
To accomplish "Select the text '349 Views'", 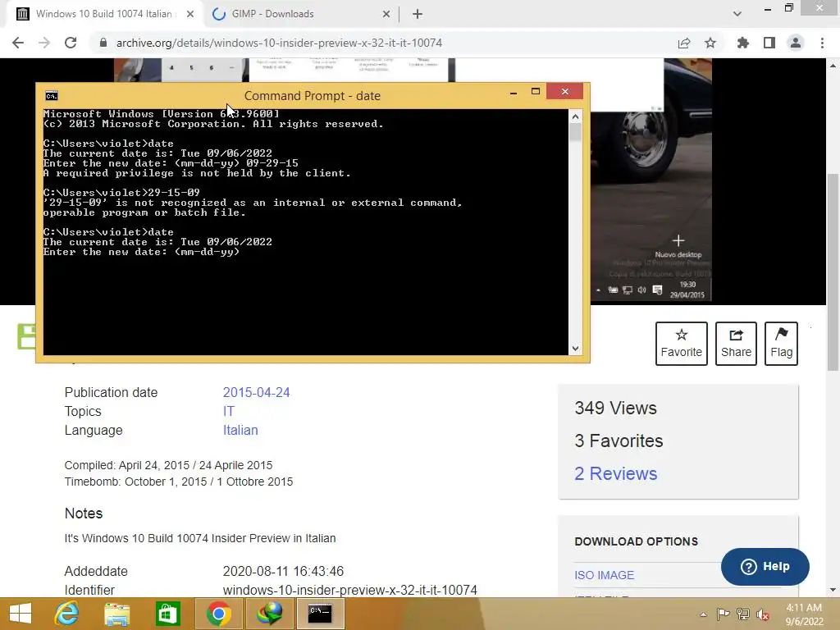I will (615, 409).
